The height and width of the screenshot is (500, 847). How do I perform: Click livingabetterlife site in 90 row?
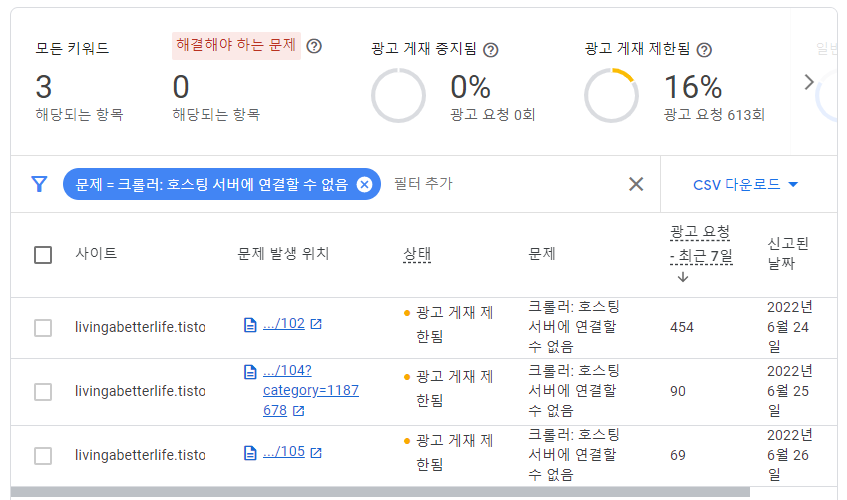pos(140,391)
